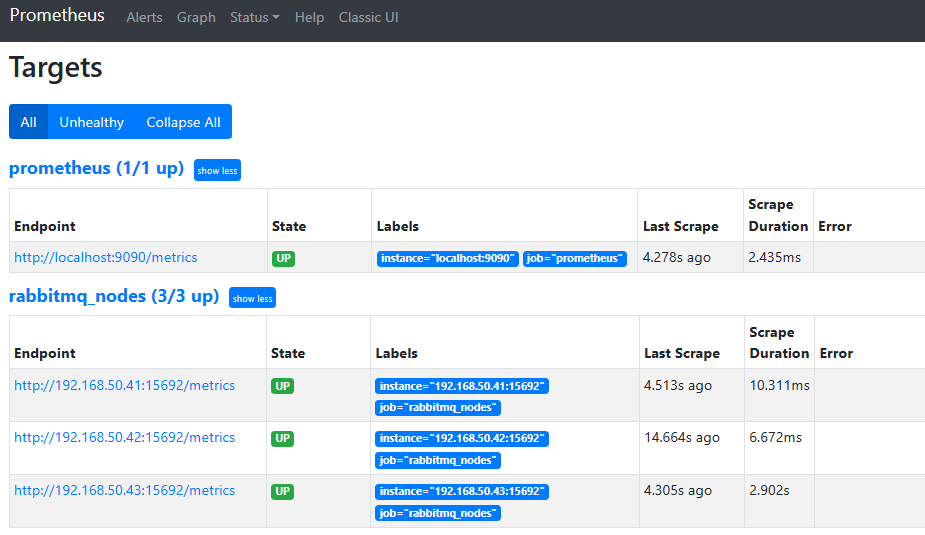Viewport: 925px width, 535px height.
Task: Go to the Graph page
Action: coord(196,18)
